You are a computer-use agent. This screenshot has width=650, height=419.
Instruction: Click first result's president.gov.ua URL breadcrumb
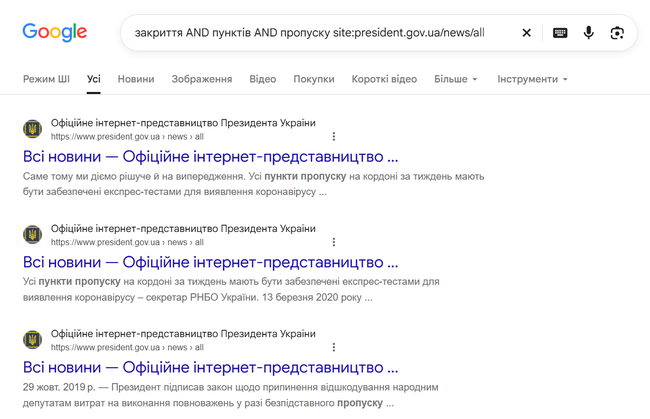coord(127,137)
